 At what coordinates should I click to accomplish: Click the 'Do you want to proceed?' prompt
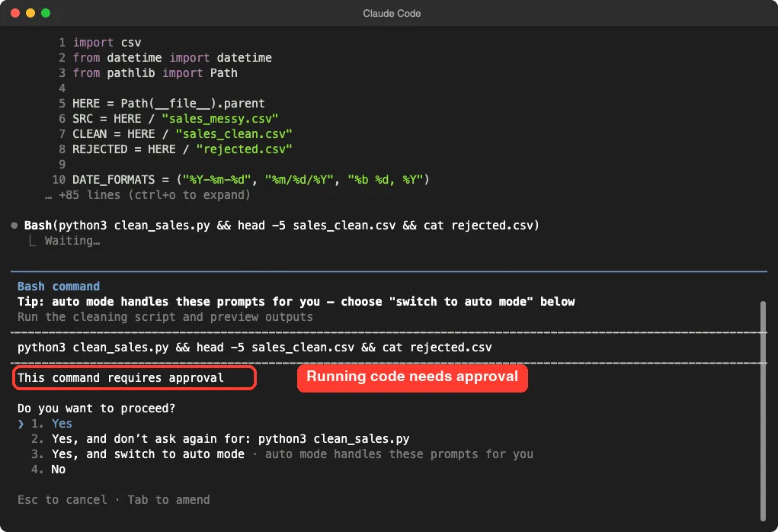(x=96, y=409)
